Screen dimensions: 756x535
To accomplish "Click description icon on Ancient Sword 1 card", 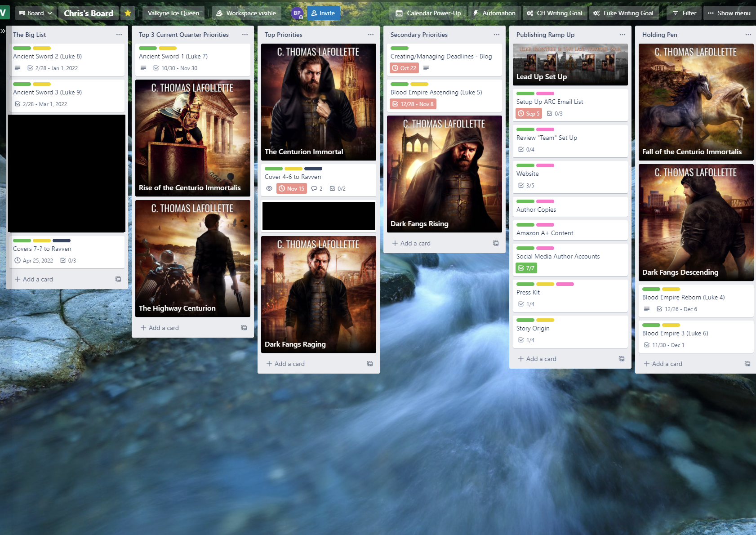I will tap(143, 68).
